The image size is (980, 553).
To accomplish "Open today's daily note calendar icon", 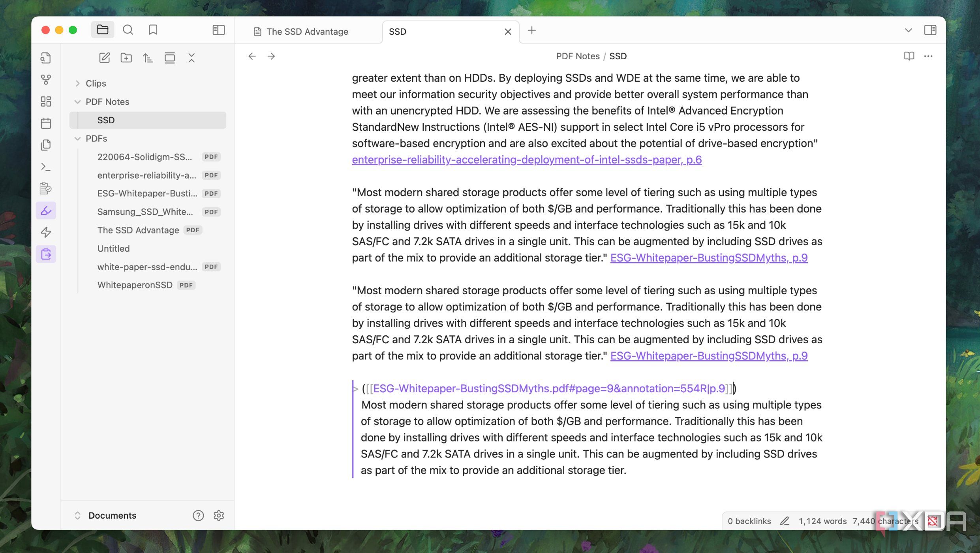I will (x=46, y=123).
